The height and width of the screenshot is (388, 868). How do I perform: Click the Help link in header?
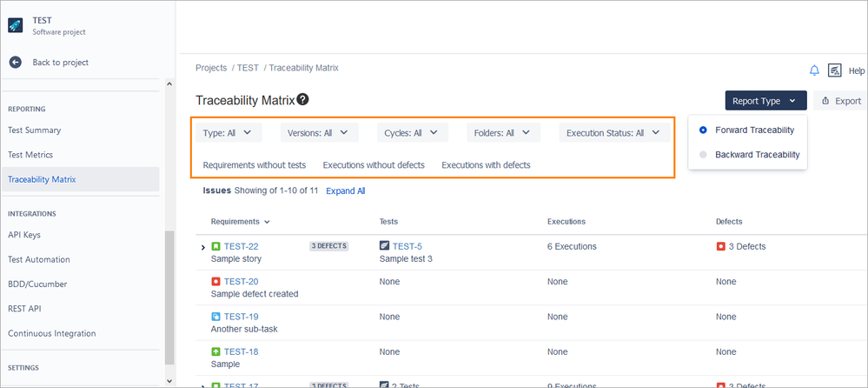857,71
